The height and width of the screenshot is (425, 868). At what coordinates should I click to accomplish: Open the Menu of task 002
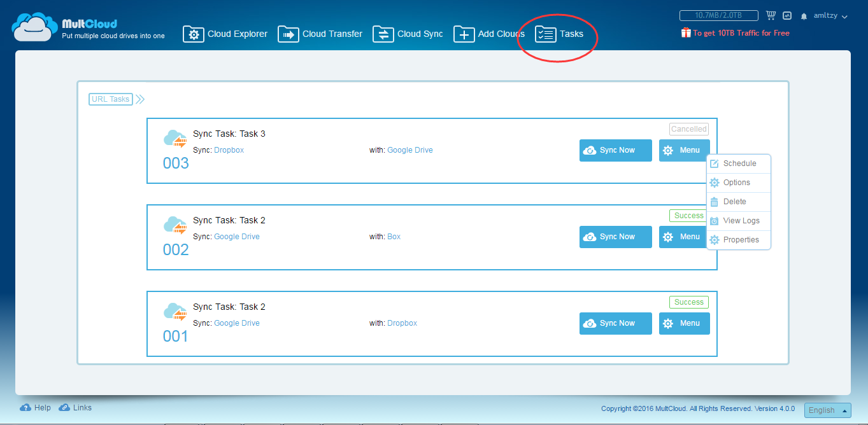click(x=684, y=237)
